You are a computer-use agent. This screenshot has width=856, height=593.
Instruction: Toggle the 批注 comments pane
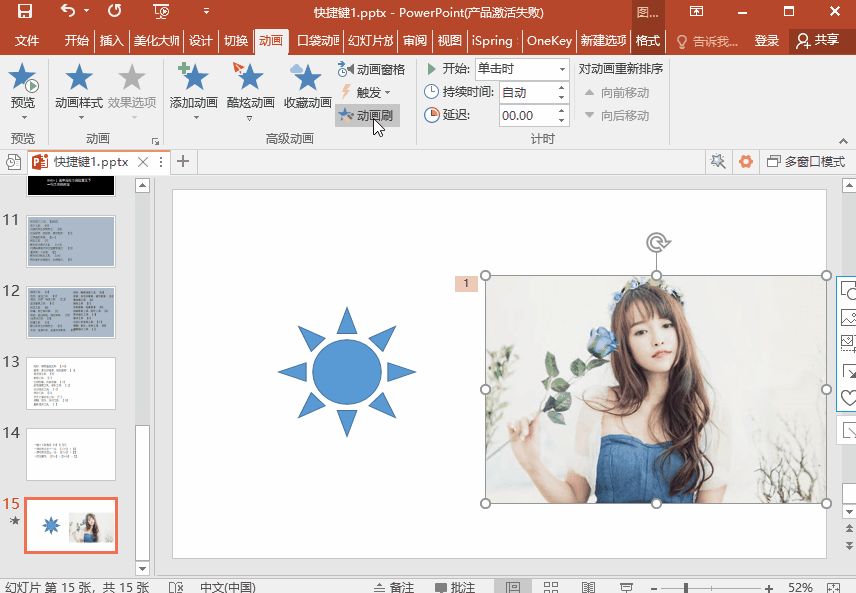tap(453, 587)
